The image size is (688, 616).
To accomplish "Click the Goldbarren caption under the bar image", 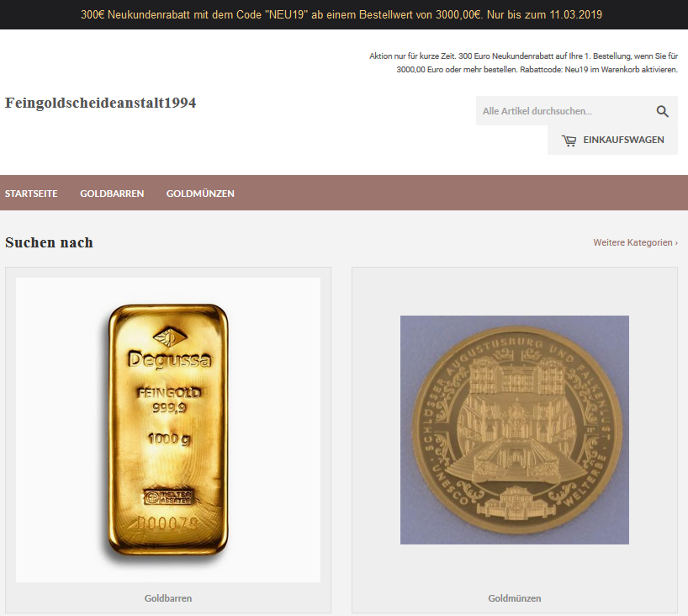I will (168, 598).
